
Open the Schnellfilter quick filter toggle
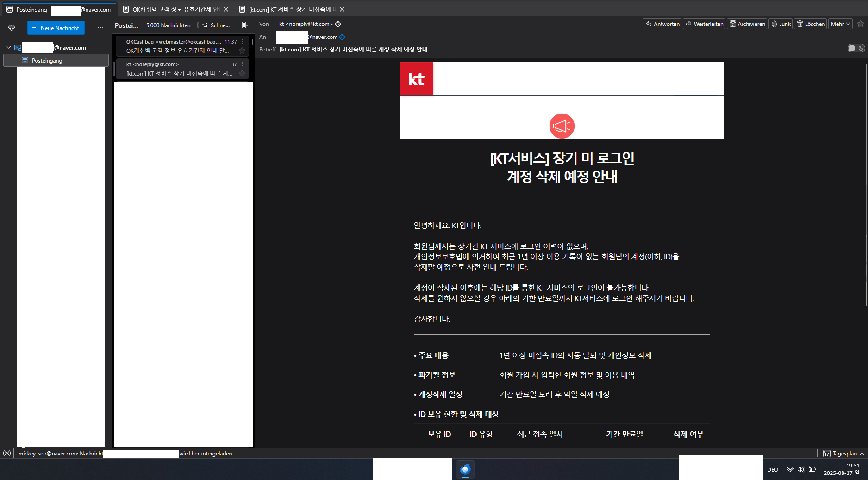click(216, 25)
